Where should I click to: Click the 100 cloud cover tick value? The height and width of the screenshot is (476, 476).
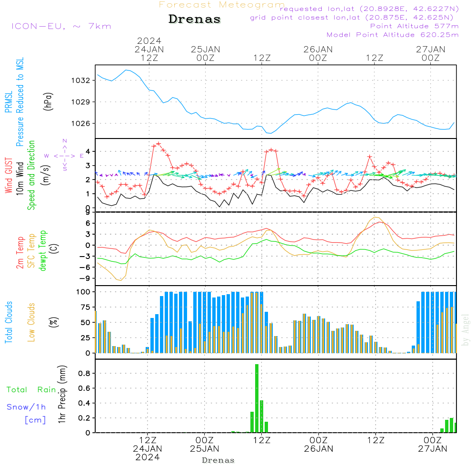pos(83,292)
